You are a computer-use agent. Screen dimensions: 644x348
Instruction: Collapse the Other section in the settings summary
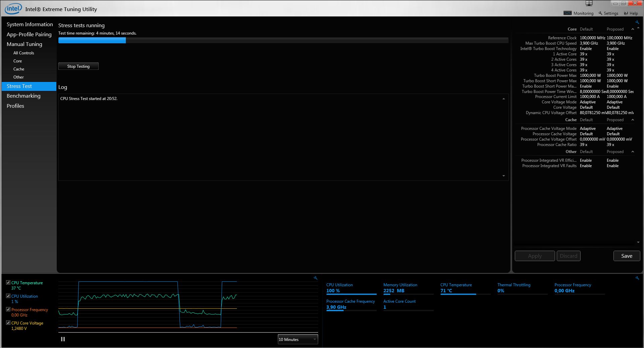[x=633, y=152]
